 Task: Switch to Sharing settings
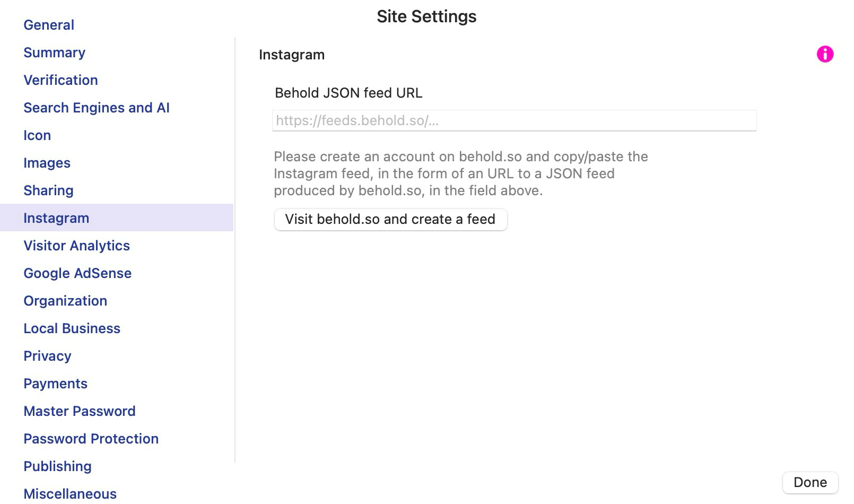click(x=48, y=190)
